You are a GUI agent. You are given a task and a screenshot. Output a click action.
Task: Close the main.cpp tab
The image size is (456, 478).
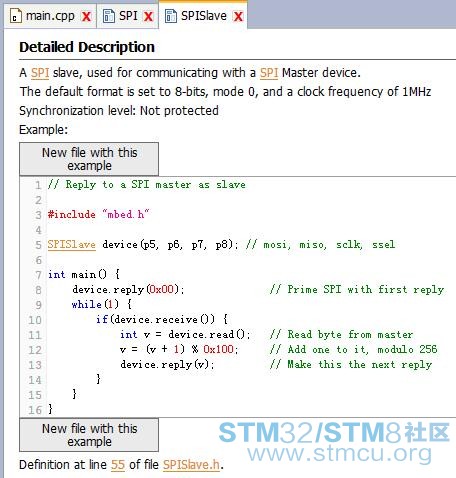(86, 17)
